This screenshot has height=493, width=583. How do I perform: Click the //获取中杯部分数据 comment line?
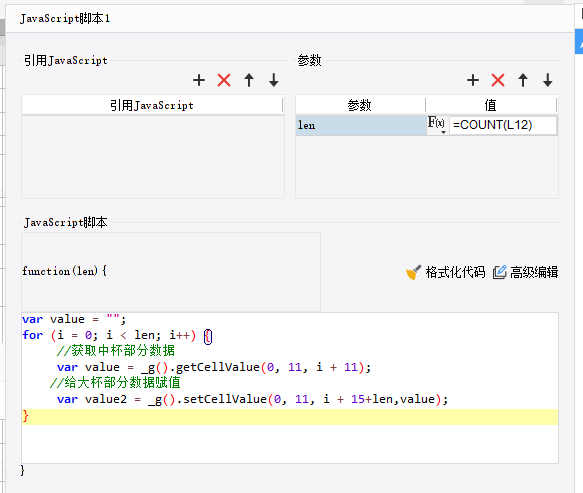point(116,351)
